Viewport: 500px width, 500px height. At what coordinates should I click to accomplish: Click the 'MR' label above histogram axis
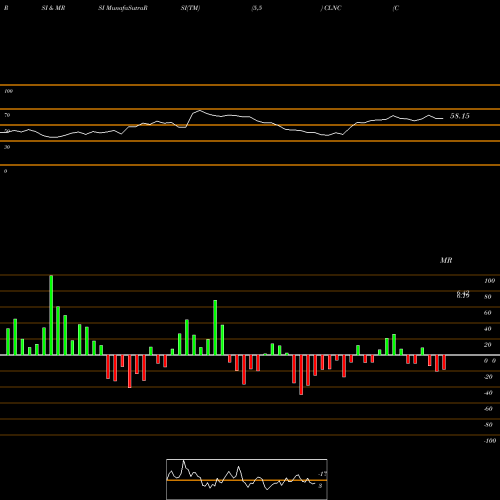click(446, 260)
